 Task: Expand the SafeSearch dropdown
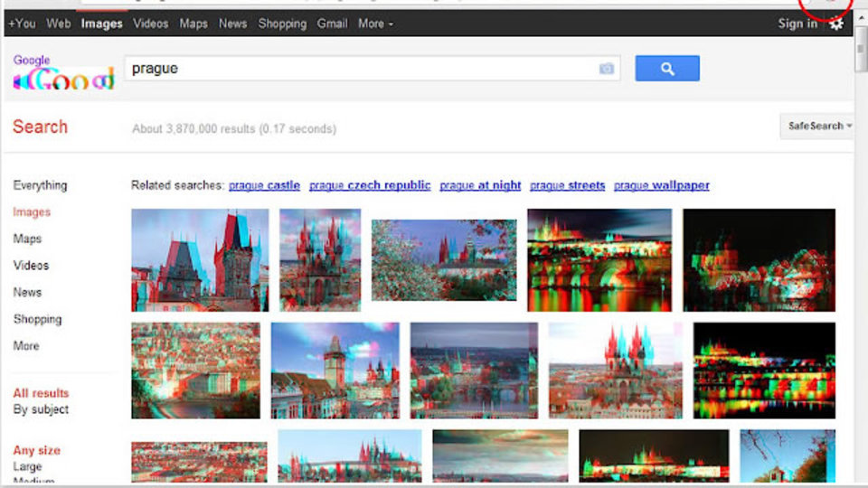click(x=817, y=127)
